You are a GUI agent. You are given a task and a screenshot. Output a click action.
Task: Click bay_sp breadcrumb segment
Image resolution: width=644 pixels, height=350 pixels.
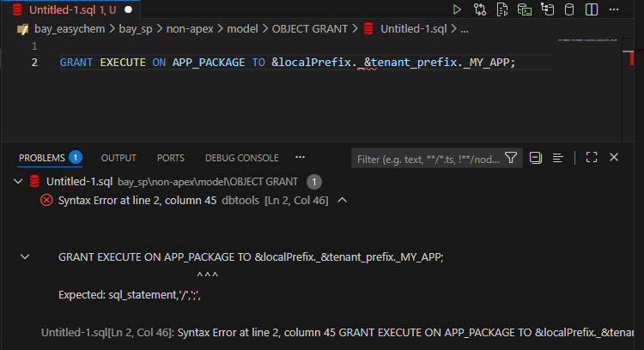tap(136, 28)
